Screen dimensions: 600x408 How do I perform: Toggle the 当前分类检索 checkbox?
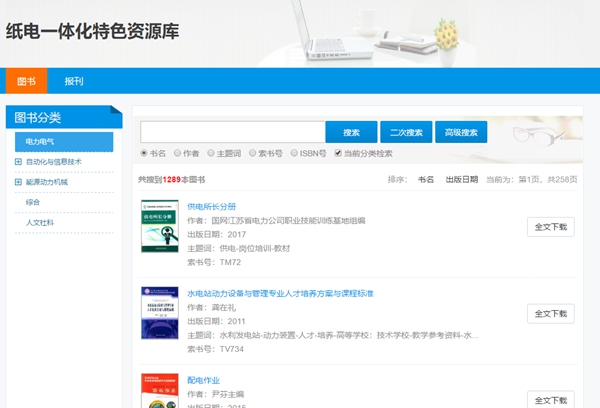tap(338, 153)
